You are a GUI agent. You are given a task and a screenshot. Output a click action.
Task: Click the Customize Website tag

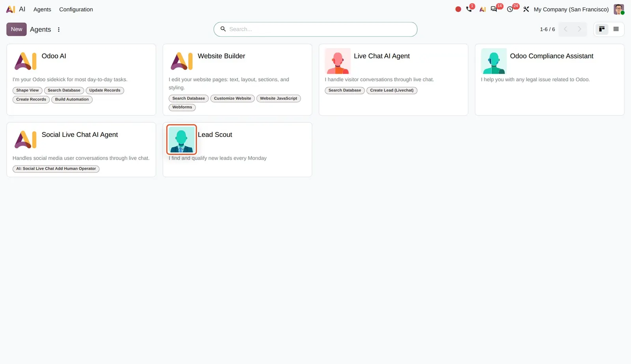coord(233,98)
